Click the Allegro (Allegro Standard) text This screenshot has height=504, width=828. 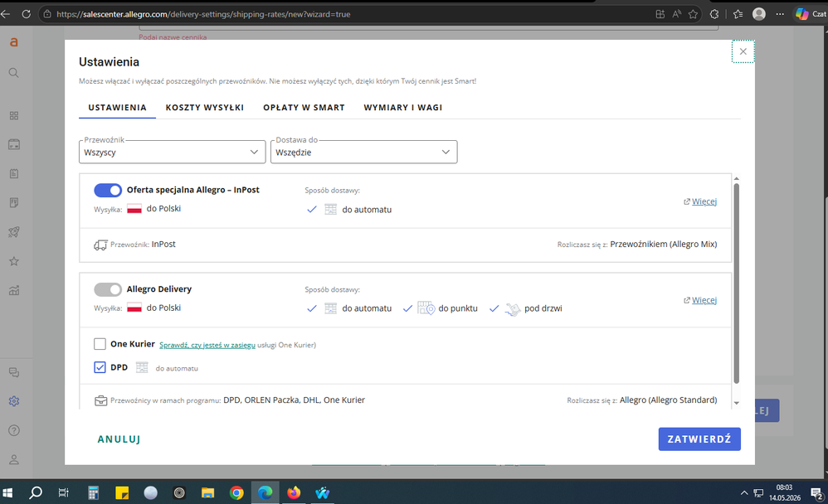tap(668, 400)
